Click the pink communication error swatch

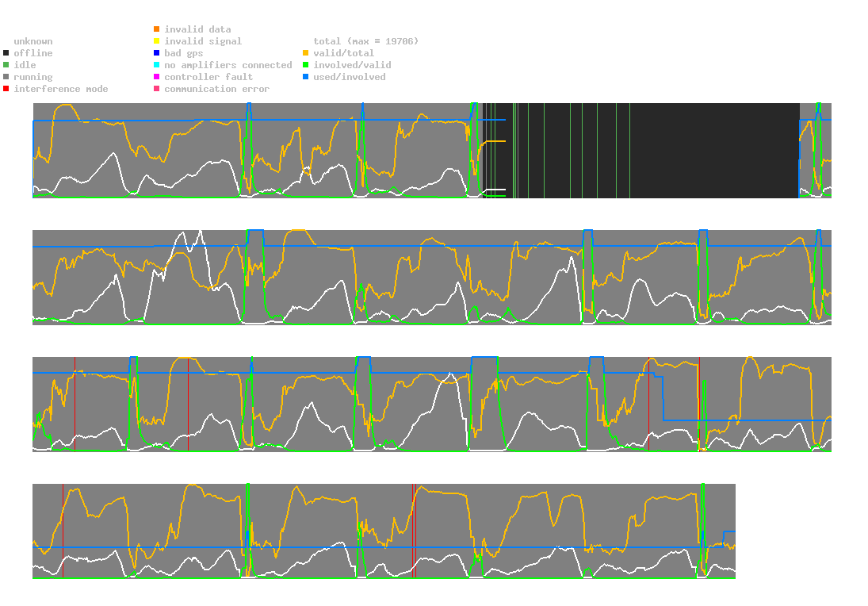157,89
